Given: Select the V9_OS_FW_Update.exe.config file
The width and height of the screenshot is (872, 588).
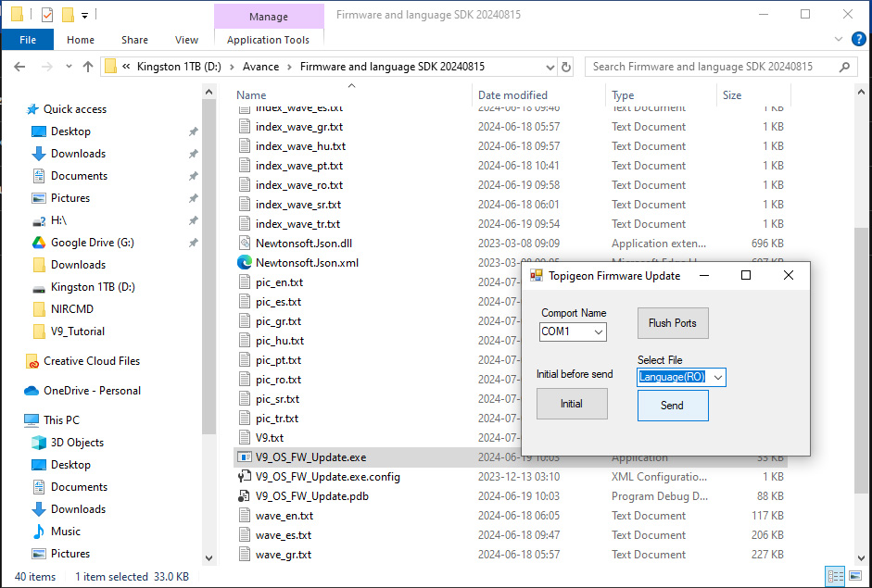Looking at the screenshot, I should 327,477.
